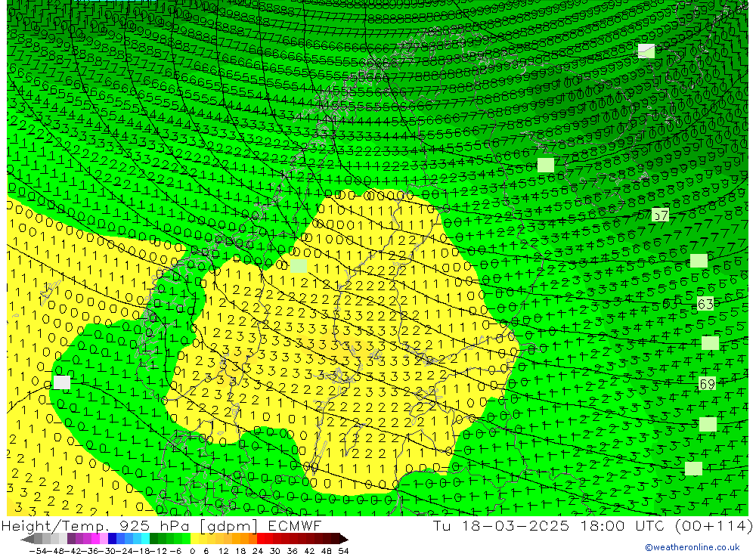Click the '54' scale label on the legend
This screenshot has height=554, width=756.
(x=343, y=551)
